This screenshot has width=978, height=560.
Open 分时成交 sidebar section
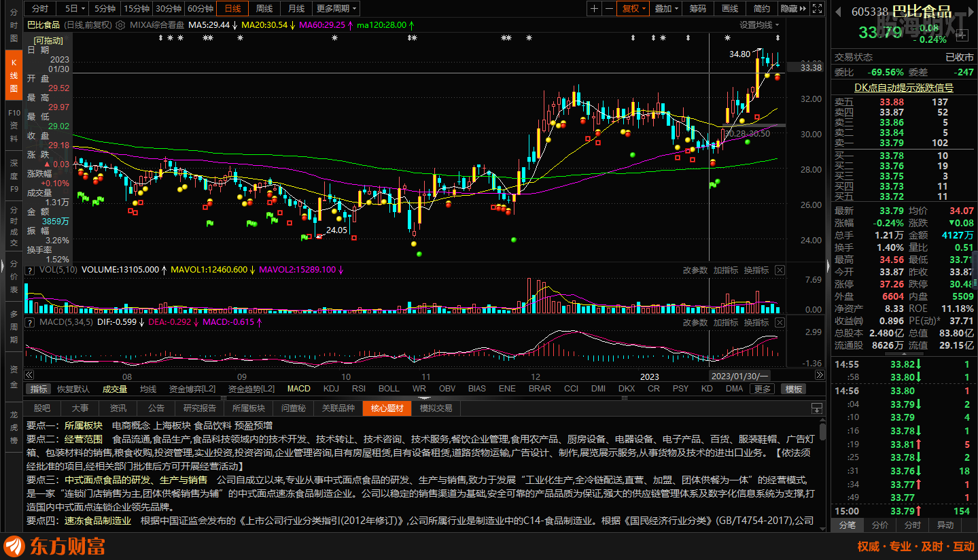(14, 226)
